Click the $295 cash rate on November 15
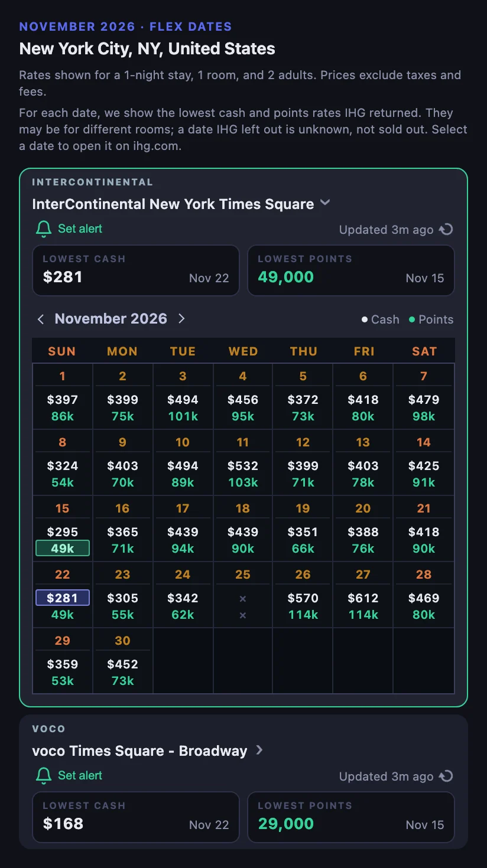The height and width of the screenshot is (868, 487). pos(63,532)
